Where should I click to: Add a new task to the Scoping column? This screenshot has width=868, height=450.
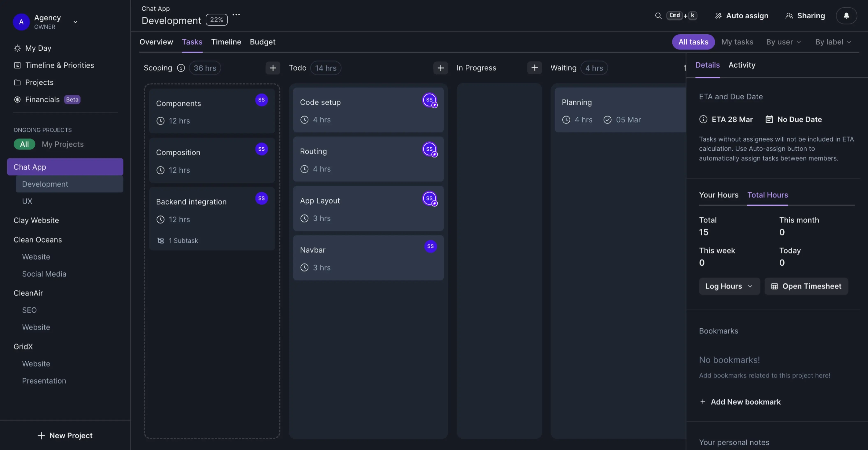click(x=273, y=68)
